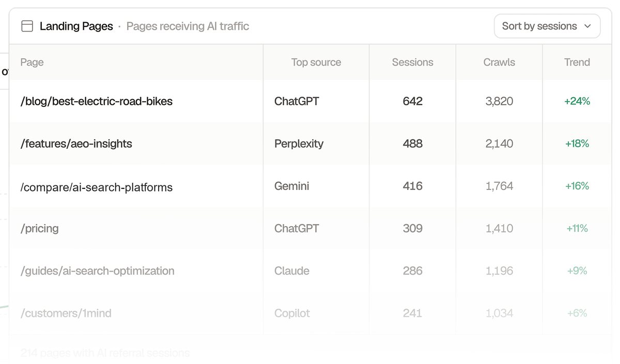Click the 286 sessions value
This screenshot has height=364, width=620.
point(412,271)
